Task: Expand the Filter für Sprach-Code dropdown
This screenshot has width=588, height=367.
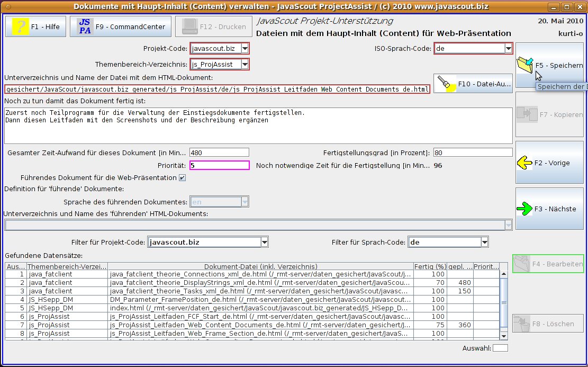Action: pyautogui.click(x=484, y=243)
